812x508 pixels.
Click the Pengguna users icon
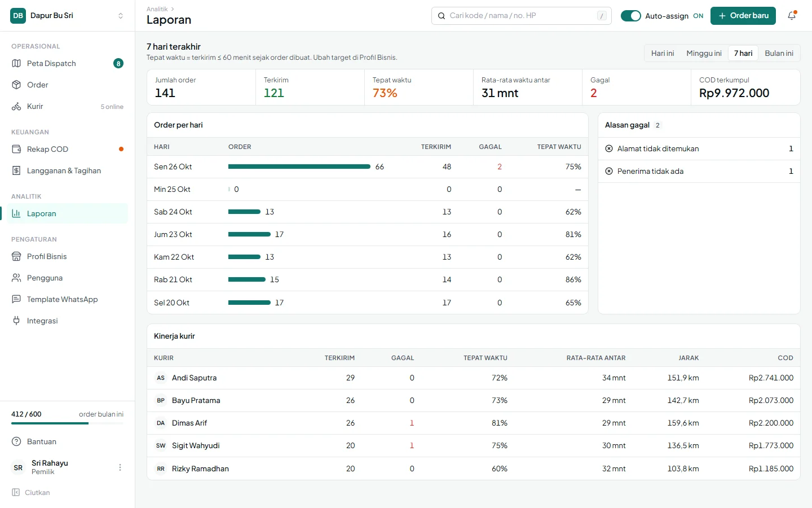16,278
